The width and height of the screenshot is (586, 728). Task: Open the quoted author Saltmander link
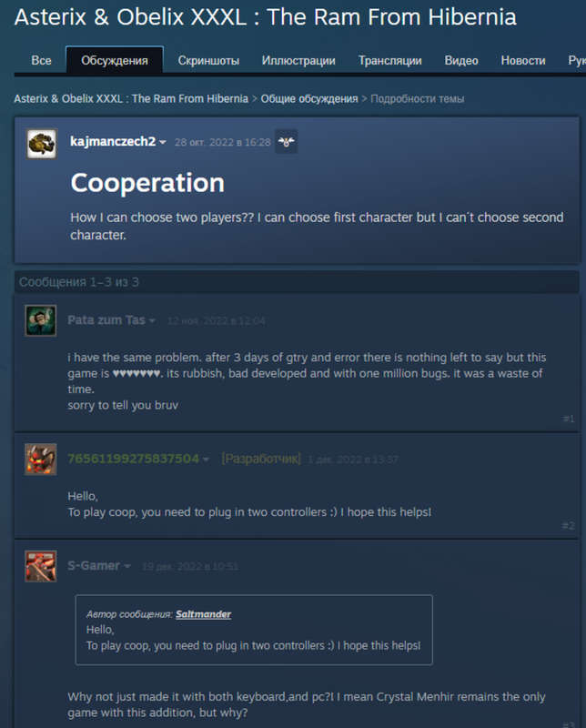pyautogui.click(x=204, y=614)
